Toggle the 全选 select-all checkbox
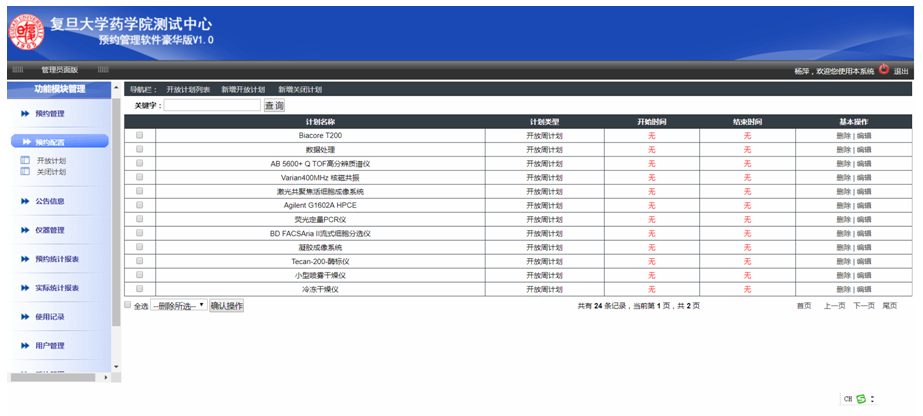Image resolution: width=923 pixels, height=416 pixels. 127,305
